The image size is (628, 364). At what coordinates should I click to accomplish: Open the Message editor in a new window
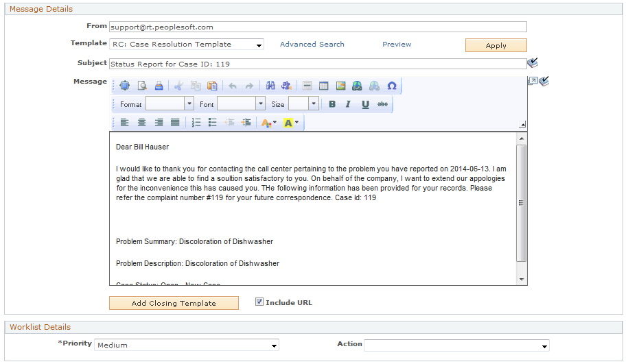[533, 81]
